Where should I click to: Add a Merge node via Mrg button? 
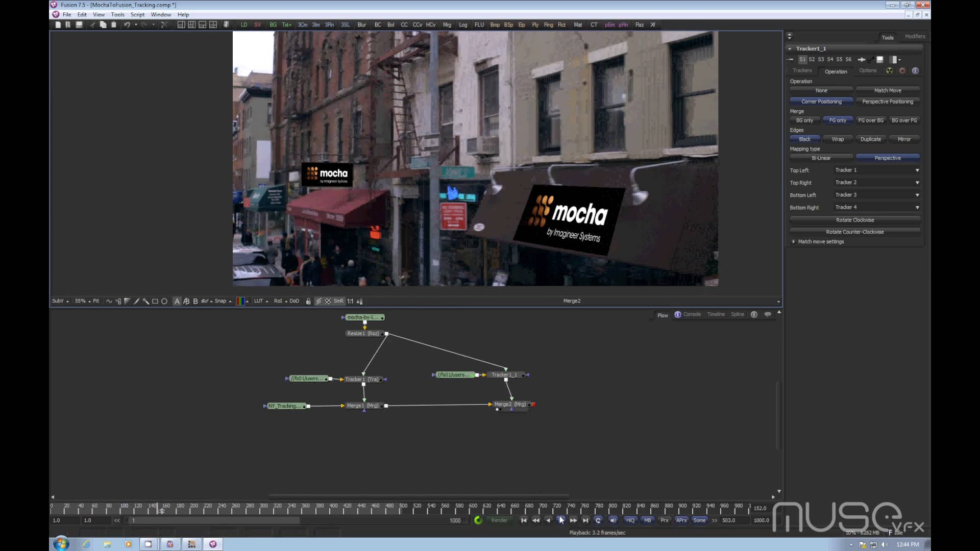(447, 24)
